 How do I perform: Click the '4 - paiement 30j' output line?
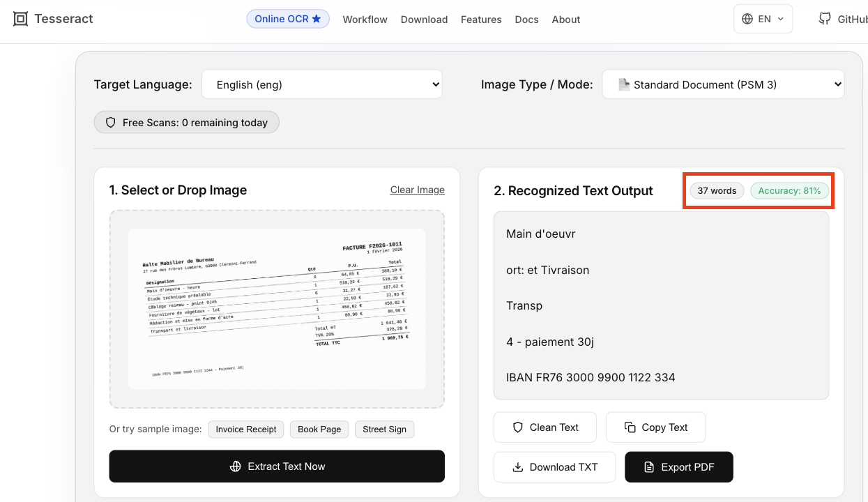(550, 342)
